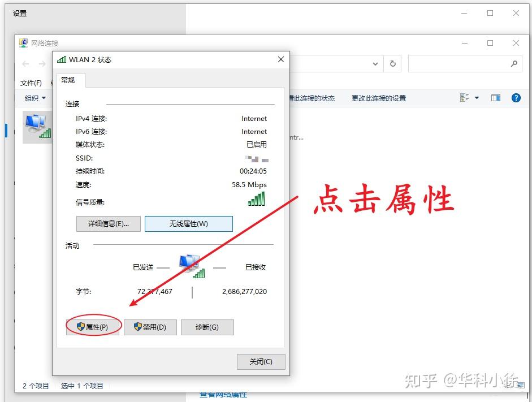Click the forward arrow in 网络连接
532x402 pixels.
point(42,64)
